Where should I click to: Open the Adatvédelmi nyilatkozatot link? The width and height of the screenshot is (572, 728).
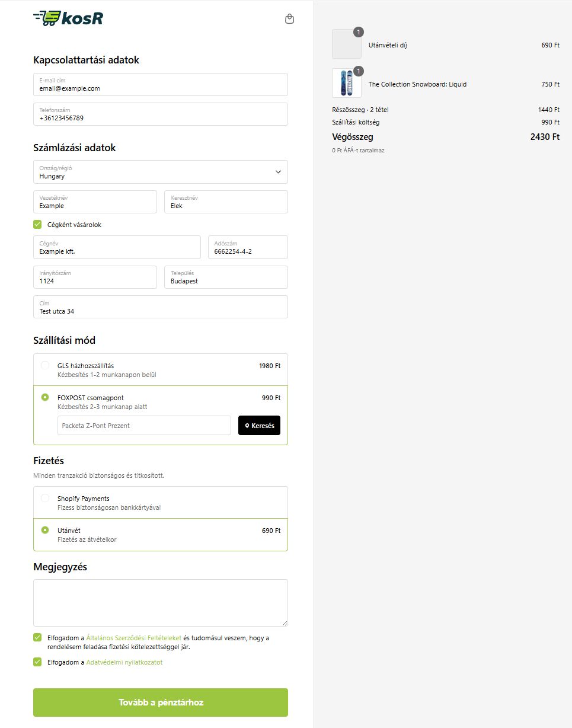click(124, 662)
